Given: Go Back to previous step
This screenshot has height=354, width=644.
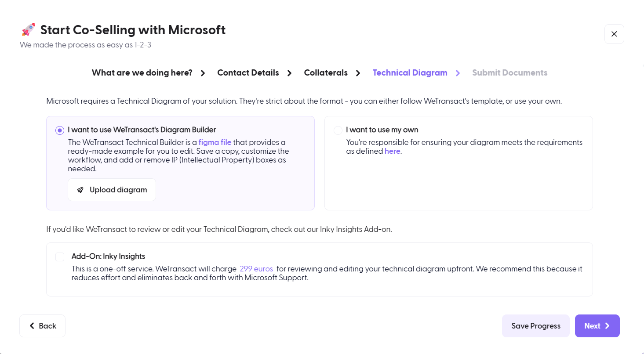Looking at the screenshot, I should click(x=42, y=326).
